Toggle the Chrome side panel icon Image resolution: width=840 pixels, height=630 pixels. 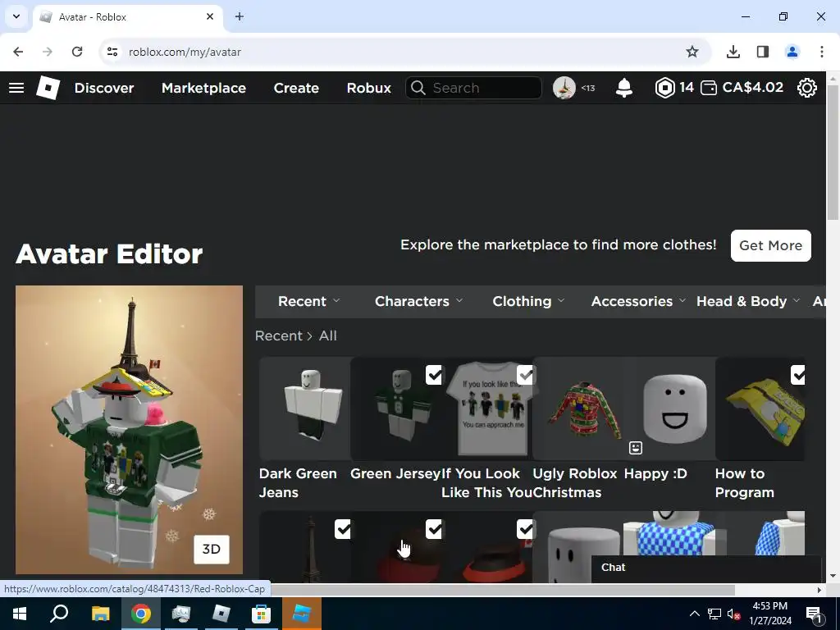pyautogui.click(x=763, y=52)
